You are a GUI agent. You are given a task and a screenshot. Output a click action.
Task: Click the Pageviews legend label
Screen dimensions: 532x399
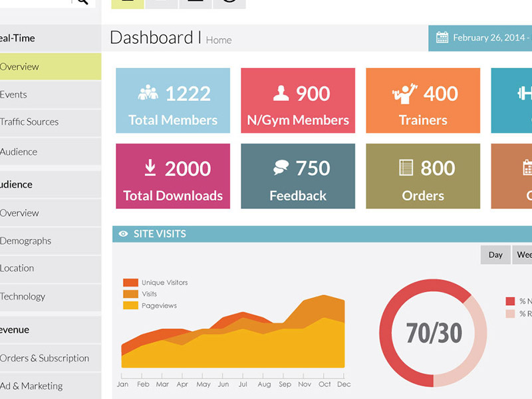coord(159,306)
